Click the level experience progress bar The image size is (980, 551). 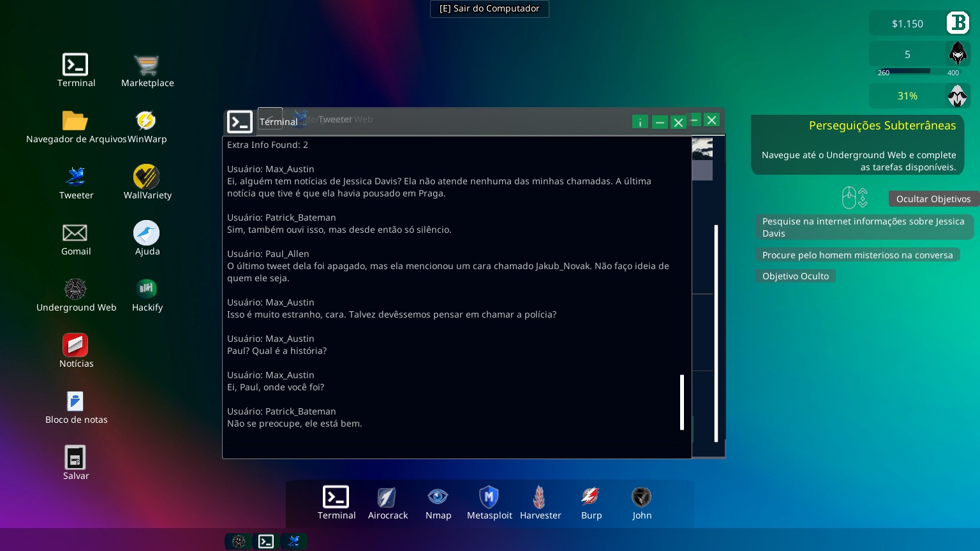917,71
